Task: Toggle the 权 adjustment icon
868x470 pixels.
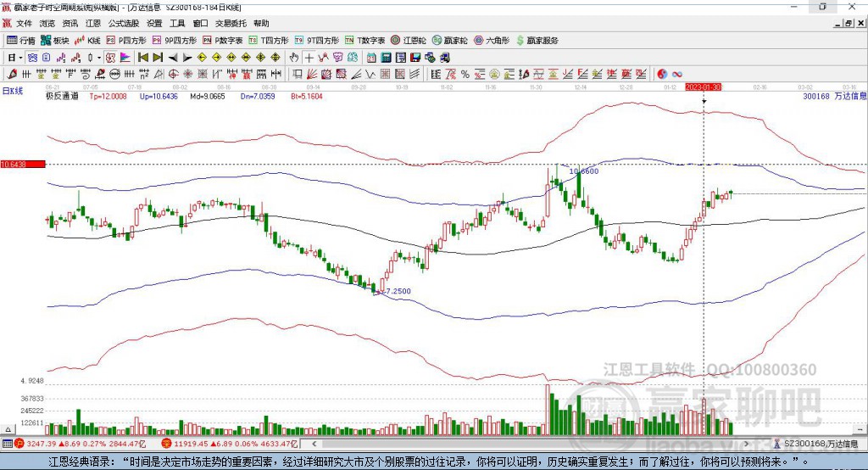Action: (x=111, y=58)
